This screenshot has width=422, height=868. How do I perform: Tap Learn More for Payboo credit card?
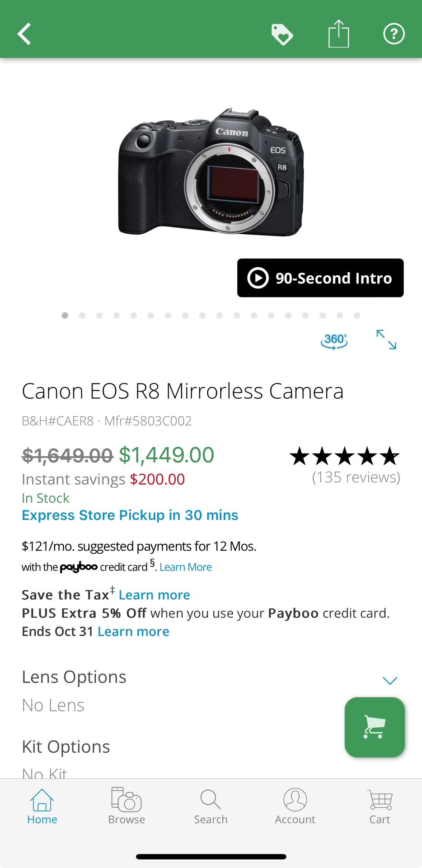186,567
